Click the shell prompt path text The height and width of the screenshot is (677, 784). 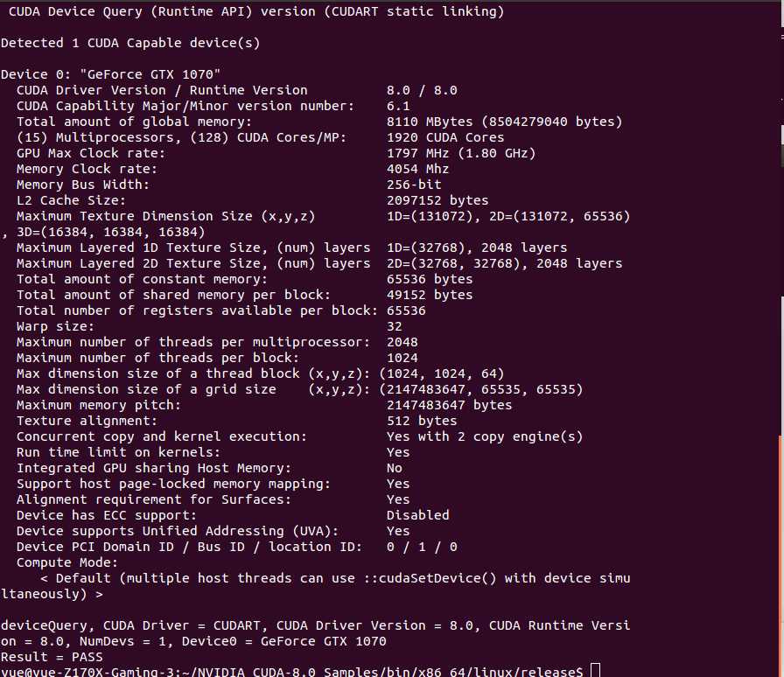tap(292, 672)
